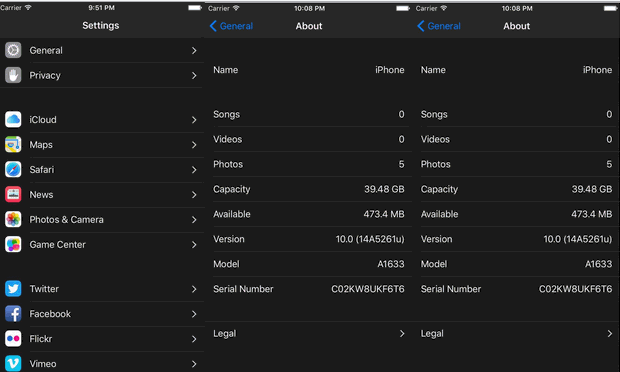Expand the General row chevron
This screenshot has width=620, height=372.
(x=194, y=50)
